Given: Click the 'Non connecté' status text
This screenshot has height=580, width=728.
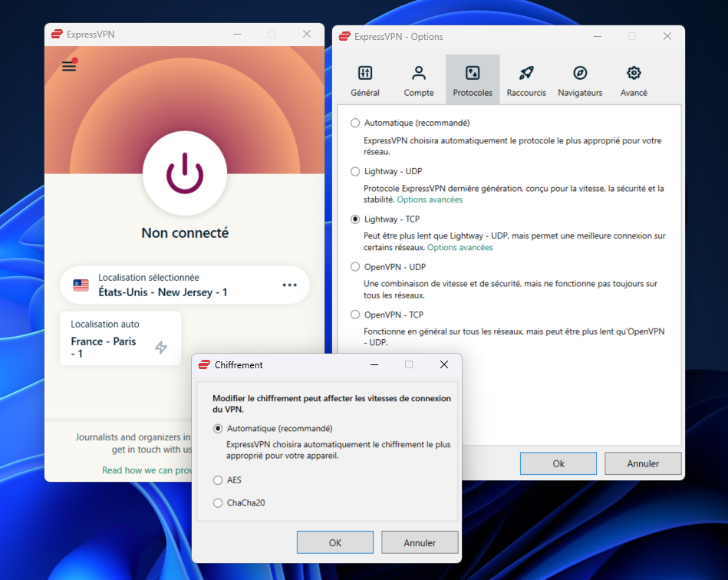Looking at the screenshot, I should pos(185,232).
